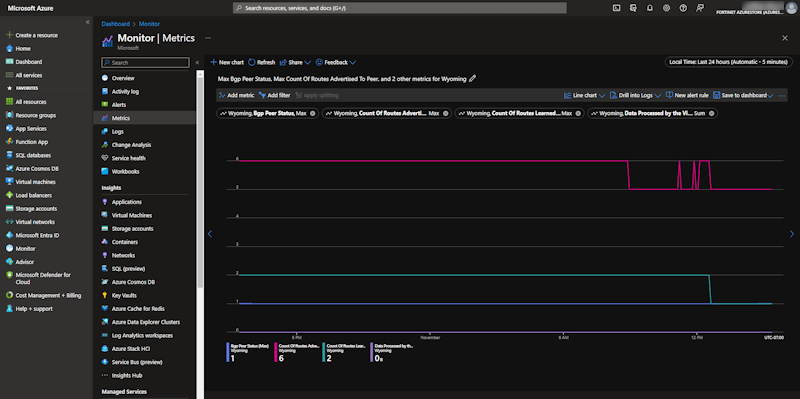This screenshot has width=800, height=399.
Task: Open notifications bell icon
Action: [649, 8]
